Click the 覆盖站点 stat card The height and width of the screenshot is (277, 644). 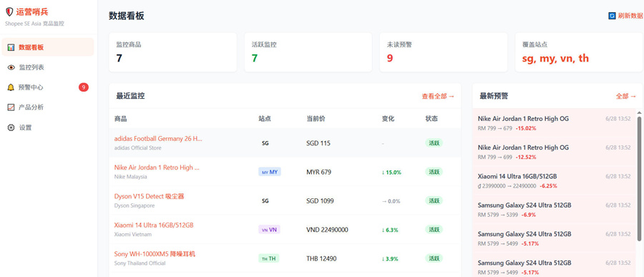tap(579, 52)
